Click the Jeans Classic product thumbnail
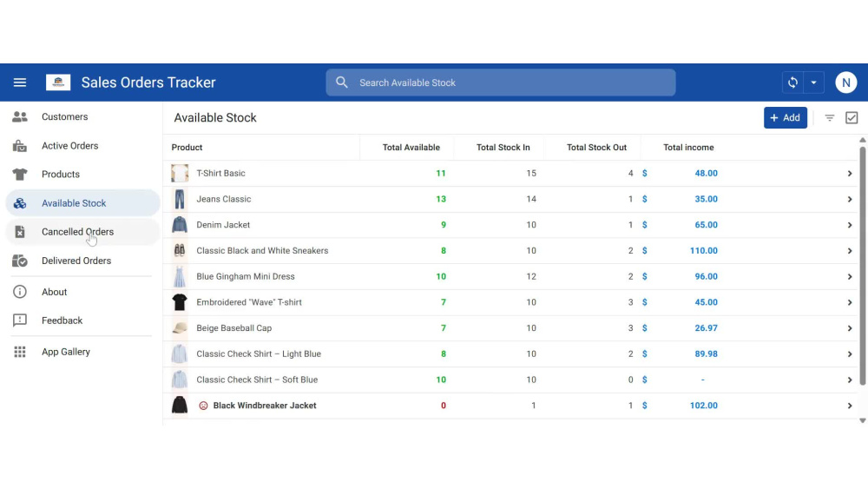The height and width of the screenshot is (489, 868). coord(180,200)
